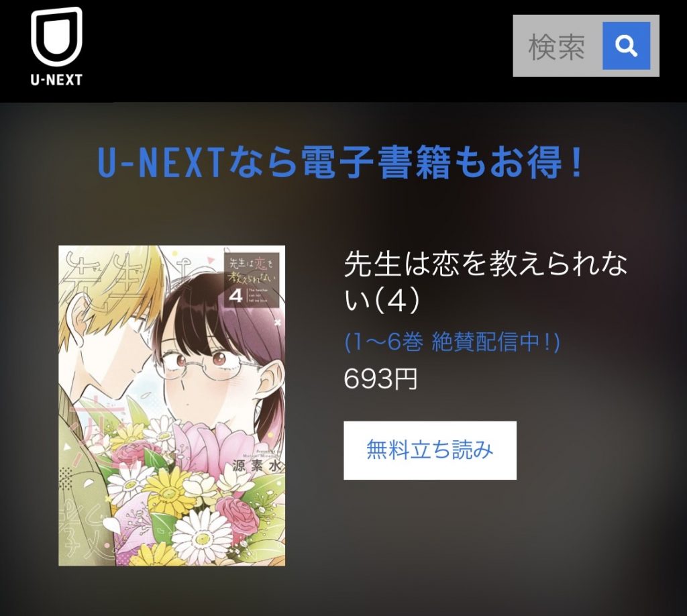Open the 1〜6巻 絶賛配信中! link
Screen dimensions: 687x616
(x=452, y=343)
